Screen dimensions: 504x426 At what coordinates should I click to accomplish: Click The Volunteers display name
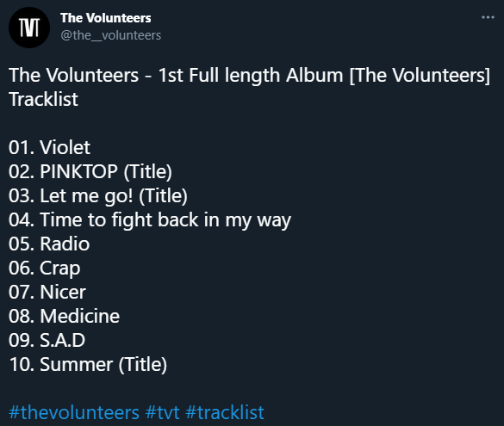pyautogui.click(x=106, y=18)
